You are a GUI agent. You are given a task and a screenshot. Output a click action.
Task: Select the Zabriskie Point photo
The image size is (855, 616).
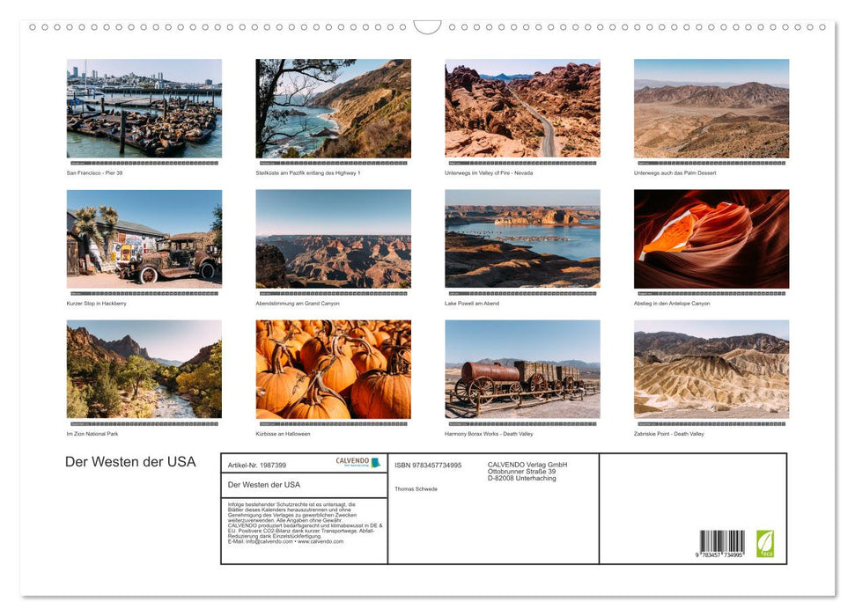coord(711,369)
